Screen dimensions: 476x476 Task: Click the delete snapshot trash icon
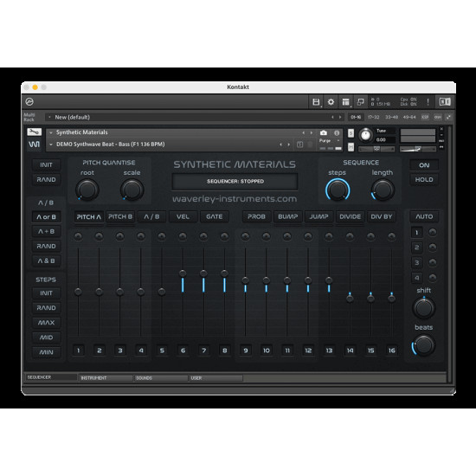pos(310,145)
